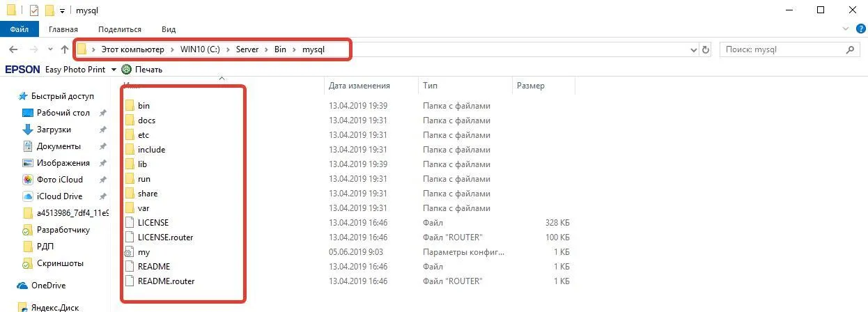
Task: Open the Файл menu tab
Action: pos(19,29)
